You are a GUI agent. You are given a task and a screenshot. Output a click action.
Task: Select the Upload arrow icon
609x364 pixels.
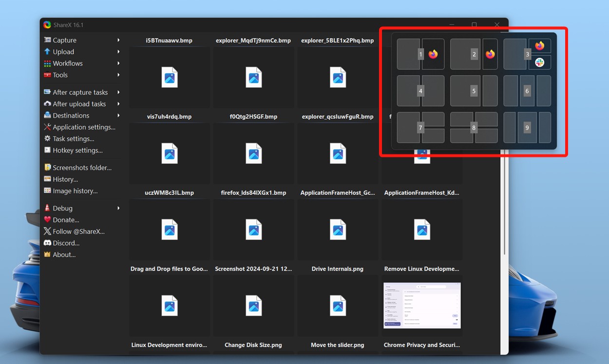(47, 52)
